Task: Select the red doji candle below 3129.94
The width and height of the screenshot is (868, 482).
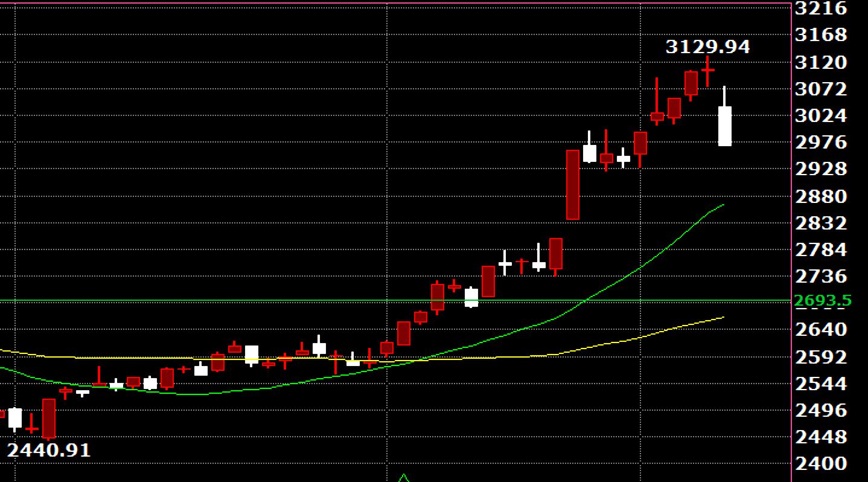Action: 707,71
